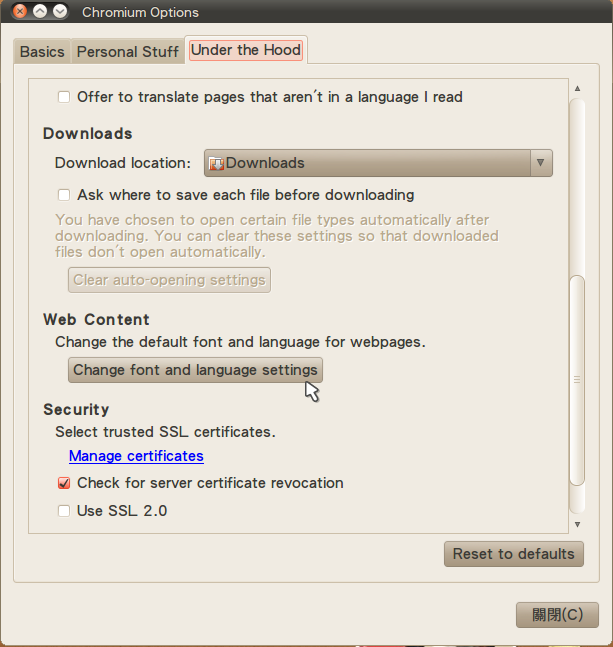Click the 'Download location:' label
The image size is (613, 647).
coord(123,163)
